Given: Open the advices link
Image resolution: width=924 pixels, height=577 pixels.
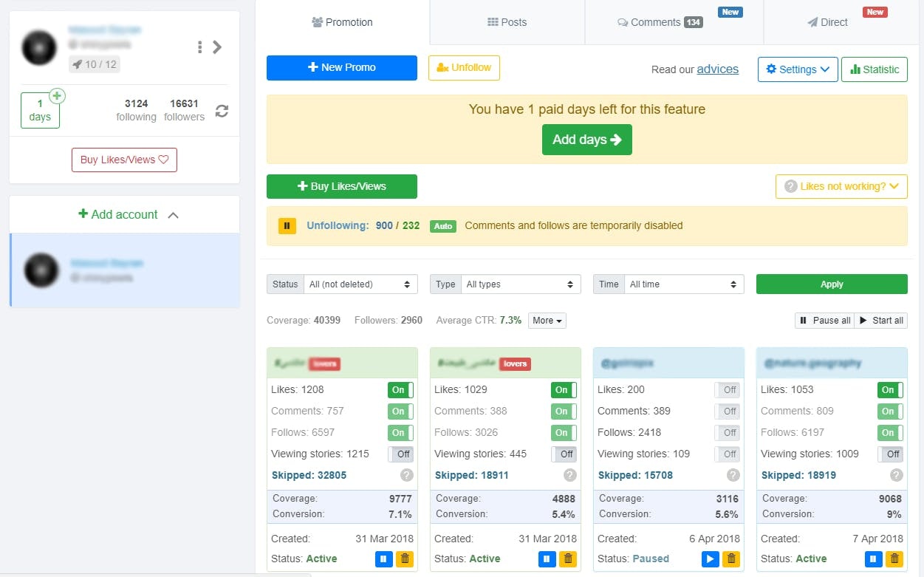Looking at the screenshot, I should coord(717,69).
